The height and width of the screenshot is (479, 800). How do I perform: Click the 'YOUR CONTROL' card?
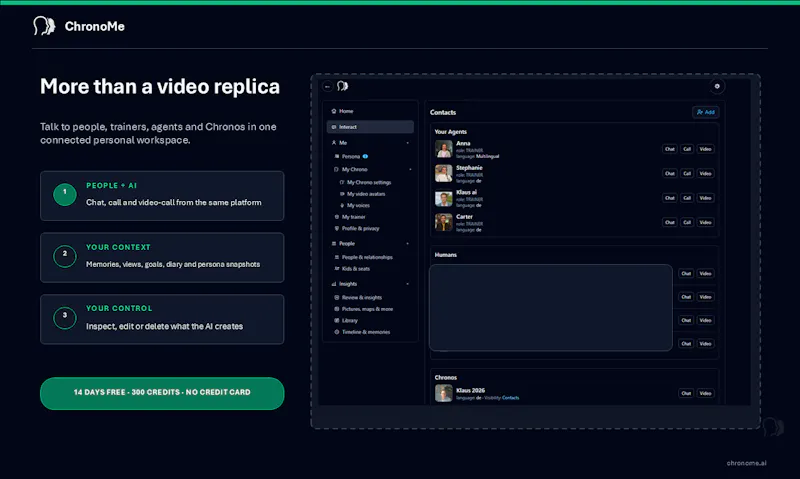tap(162, 319)
